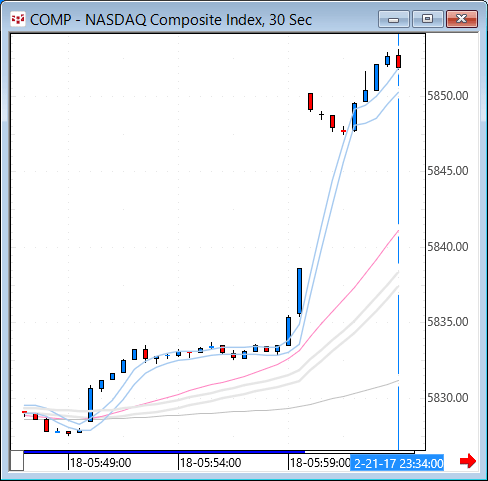Close the COMP chart window
This screenshot has height=481, width=488.
point(462,19)
